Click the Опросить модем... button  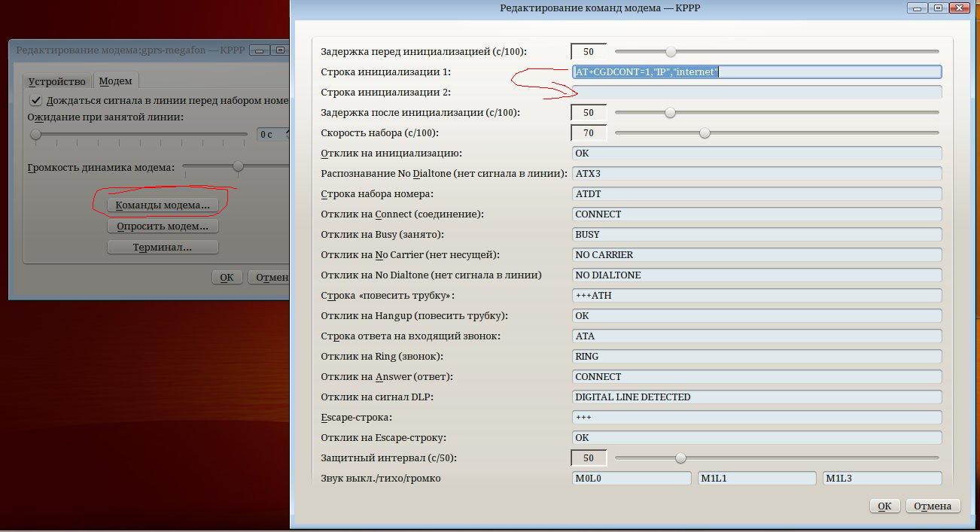[x=163, y=226]
